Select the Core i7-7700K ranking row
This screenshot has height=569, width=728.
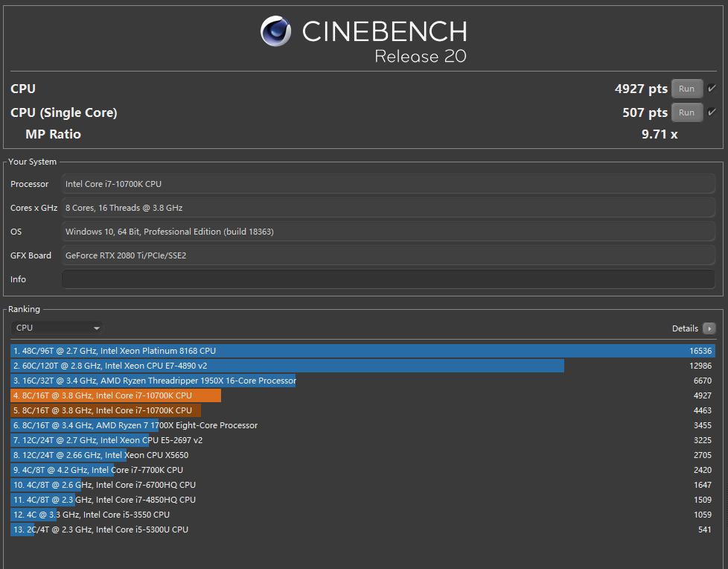[x=98, y=470]
